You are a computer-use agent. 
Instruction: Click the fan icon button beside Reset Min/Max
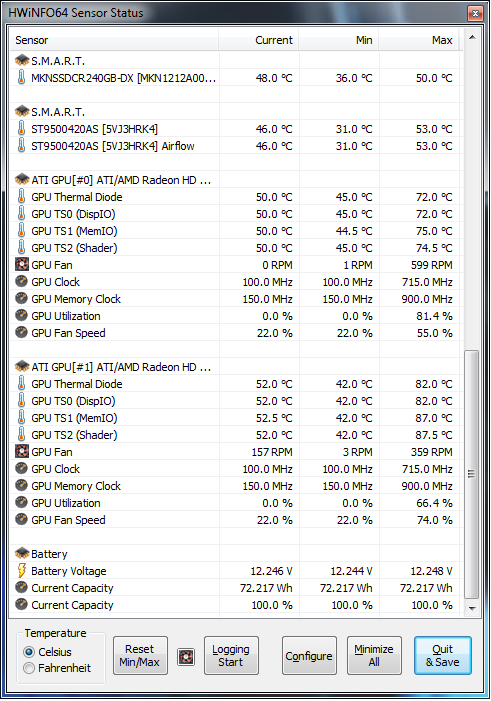(186, 657)
